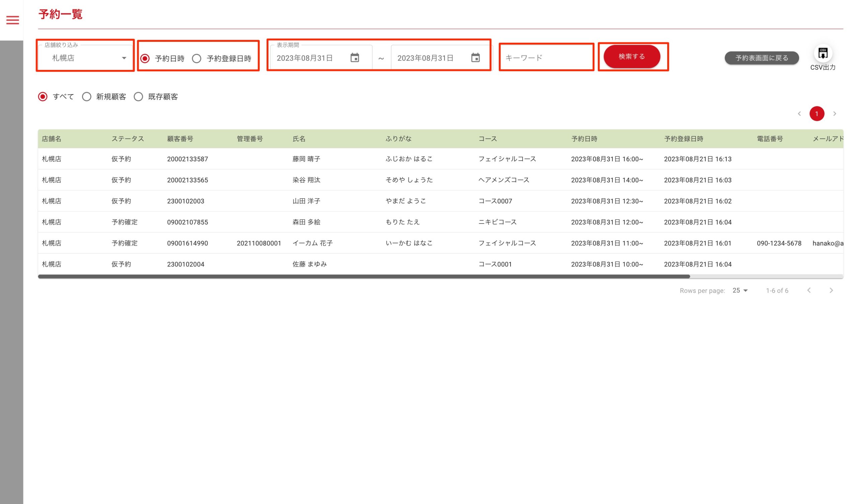
Task: Click the ステータス column header
Action: (x=128, y=139)
